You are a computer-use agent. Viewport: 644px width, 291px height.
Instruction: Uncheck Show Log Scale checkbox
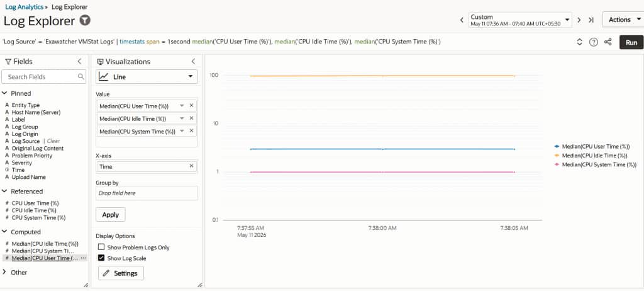pos(101,258)
